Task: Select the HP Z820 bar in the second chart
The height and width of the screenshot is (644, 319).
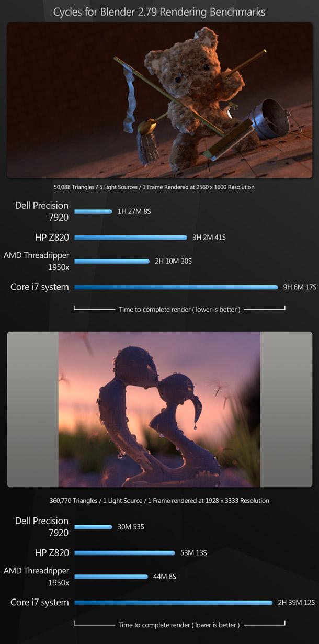Action: pos(124,553)
